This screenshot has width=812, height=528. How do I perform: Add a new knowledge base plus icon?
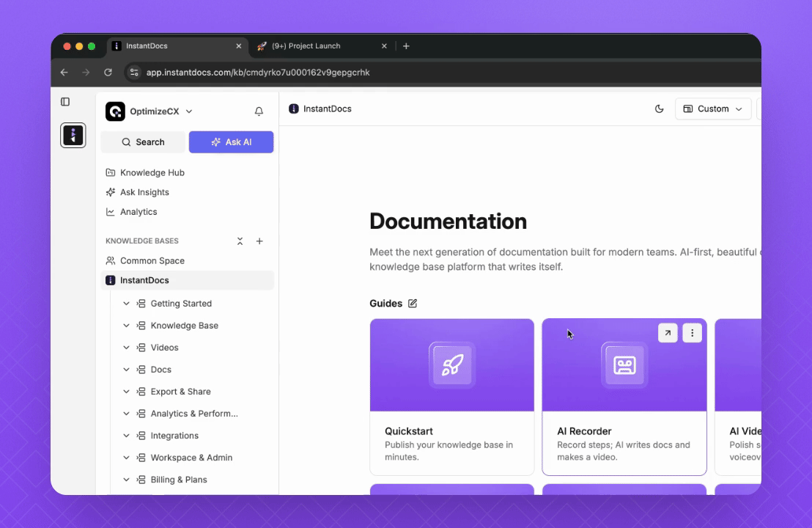pos(259,241)
